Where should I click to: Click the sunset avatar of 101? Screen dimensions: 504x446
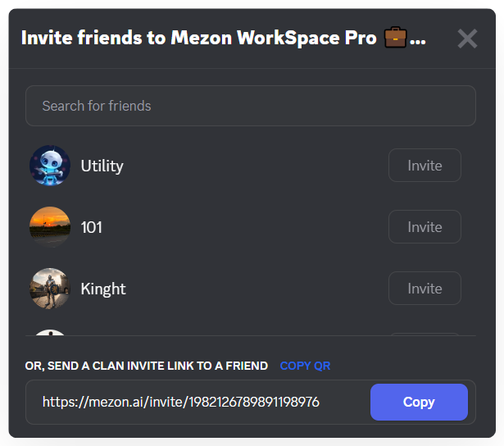point(50,227)
